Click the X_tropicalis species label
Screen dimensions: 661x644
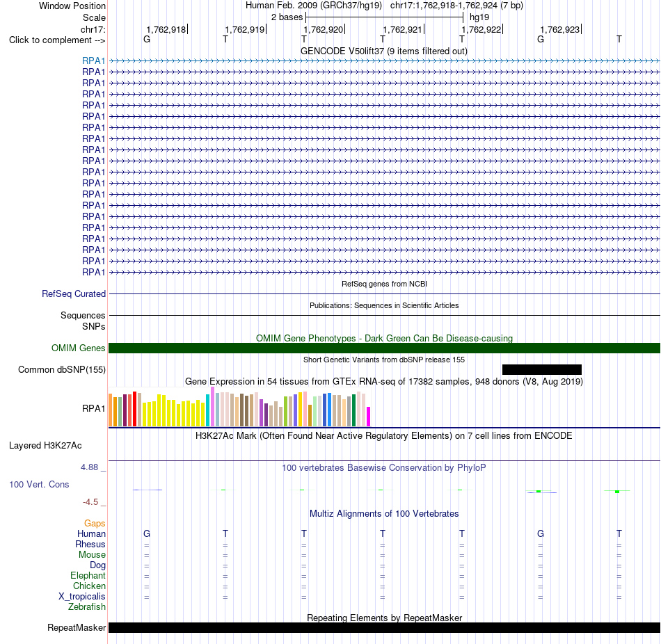tap(82, 597)
